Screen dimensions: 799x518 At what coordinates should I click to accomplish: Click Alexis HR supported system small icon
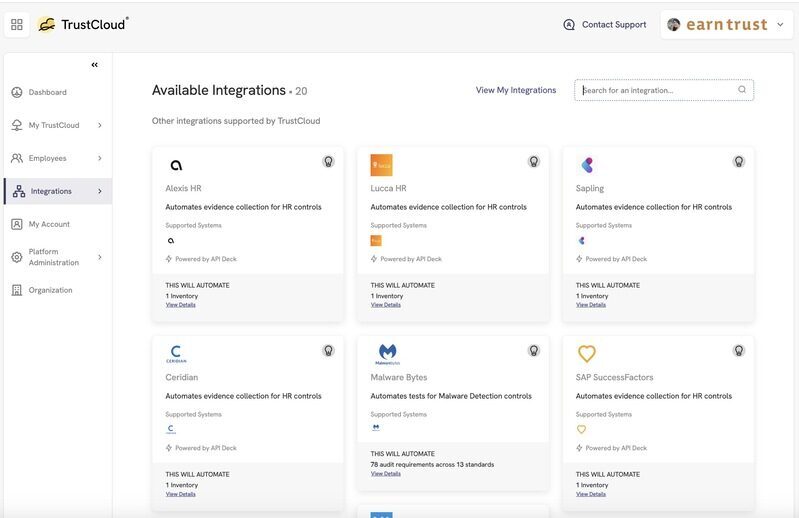pos(171,240)
